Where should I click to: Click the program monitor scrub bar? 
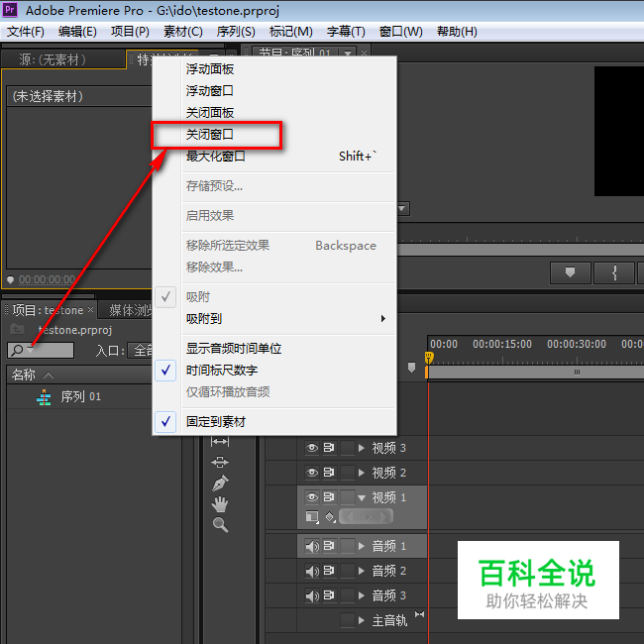point(521,250)
